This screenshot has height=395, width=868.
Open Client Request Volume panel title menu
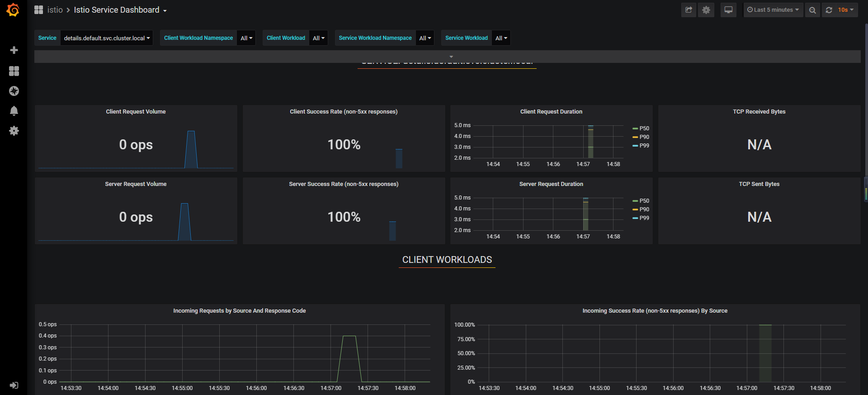click(136, 112)
